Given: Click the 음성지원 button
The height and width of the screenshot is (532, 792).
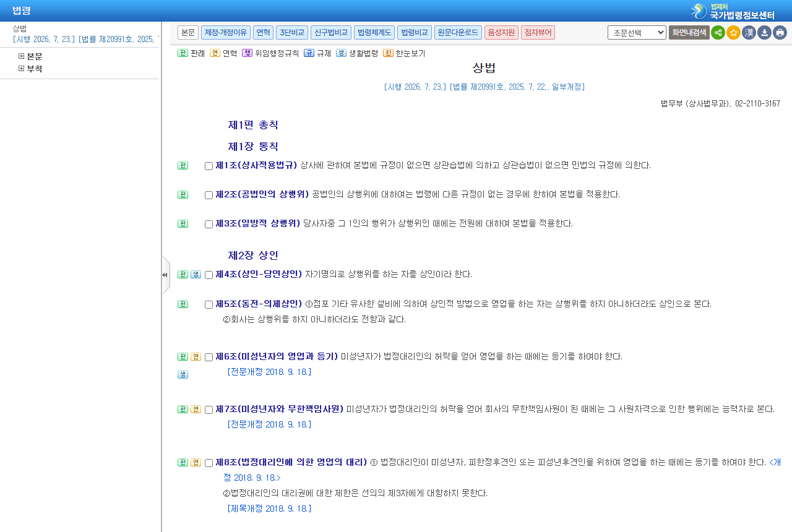Looking at the screenshot, I should (501, 32).
